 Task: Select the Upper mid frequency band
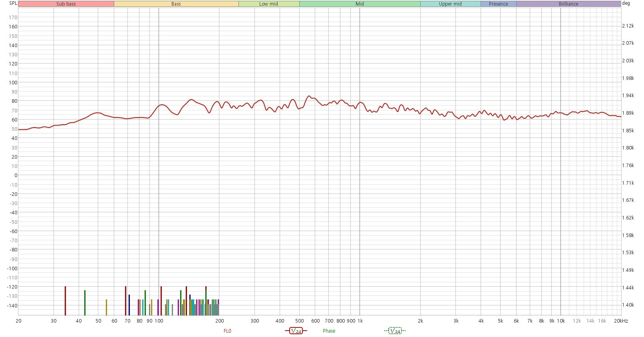tap(450, 4)
